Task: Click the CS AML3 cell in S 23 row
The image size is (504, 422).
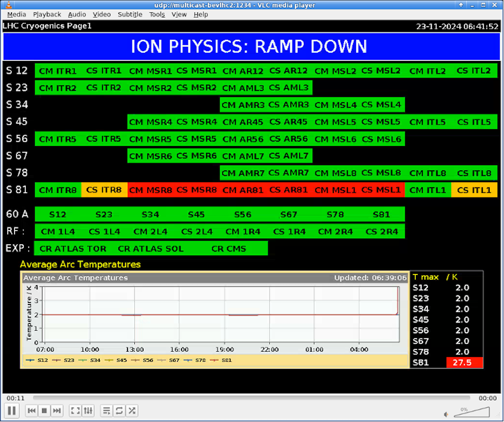Action: (289, 88)
